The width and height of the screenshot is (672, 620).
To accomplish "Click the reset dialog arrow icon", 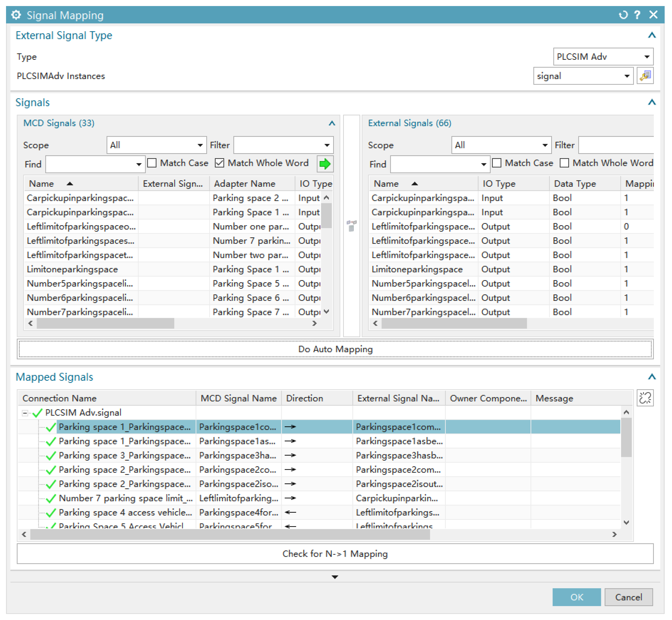I will click(623, 15).
